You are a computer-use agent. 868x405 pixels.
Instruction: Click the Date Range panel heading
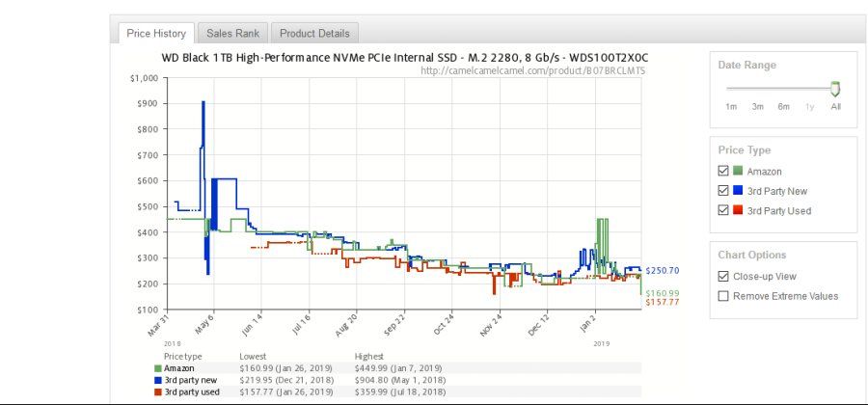coord(746,65)
